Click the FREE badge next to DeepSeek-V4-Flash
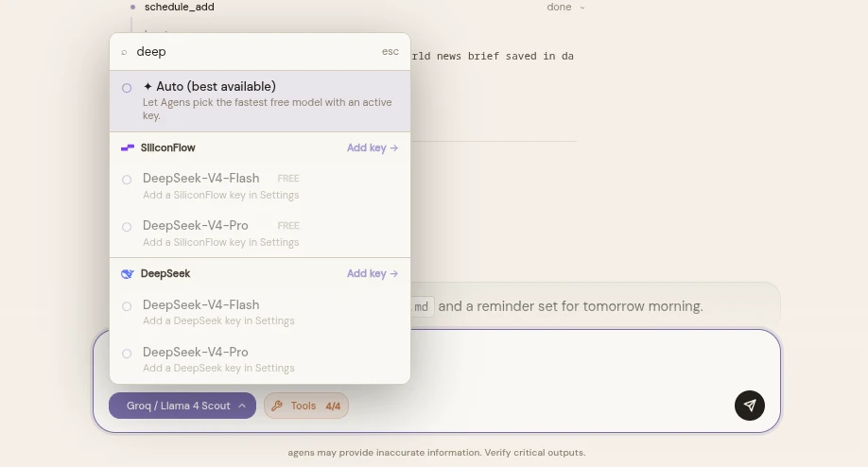The height and width of the screenshot is (467, 868). [288, 178]
